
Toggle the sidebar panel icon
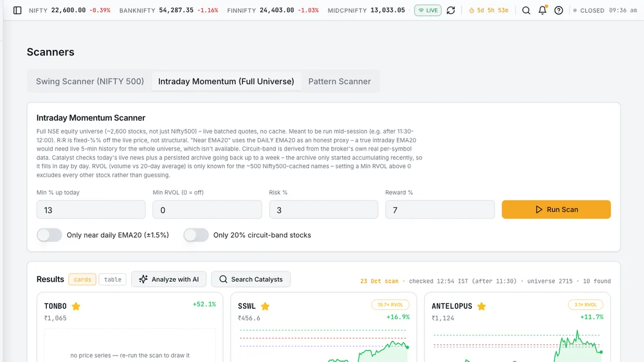click(17, 11)
